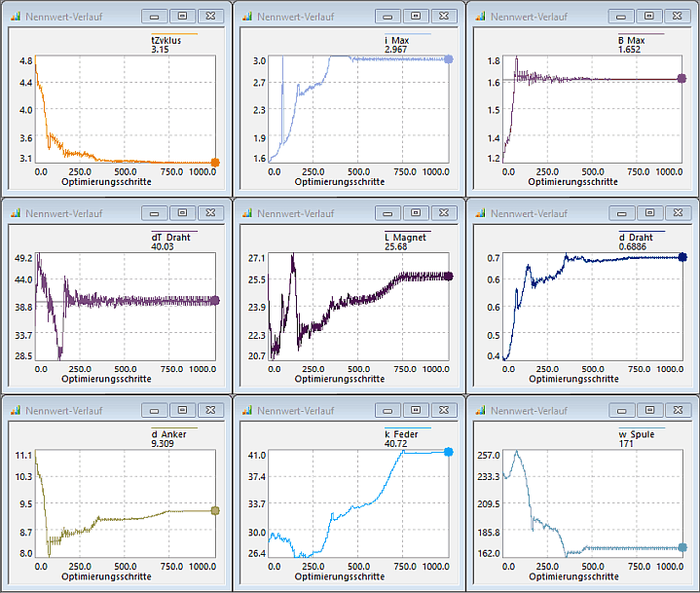Maximize the d_Draht chart window
Viewport: 700px width, 593px height.
point(647,212)
